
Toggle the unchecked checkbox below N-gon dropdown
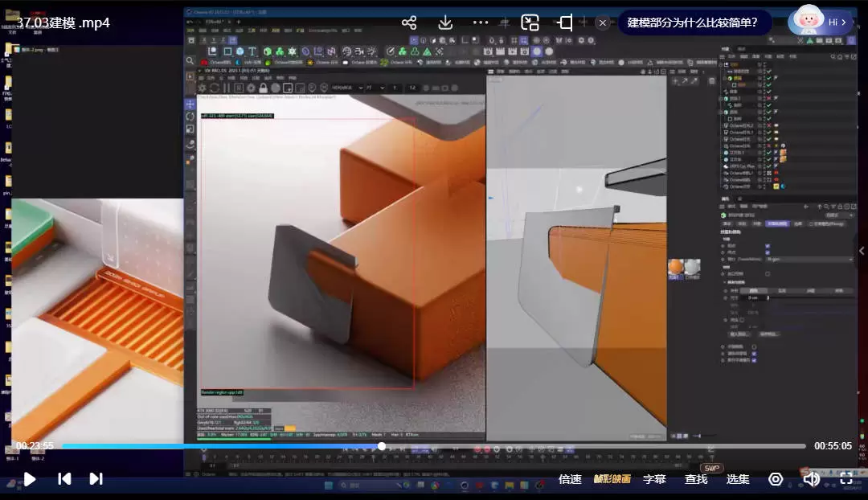(x=768, y=273)
